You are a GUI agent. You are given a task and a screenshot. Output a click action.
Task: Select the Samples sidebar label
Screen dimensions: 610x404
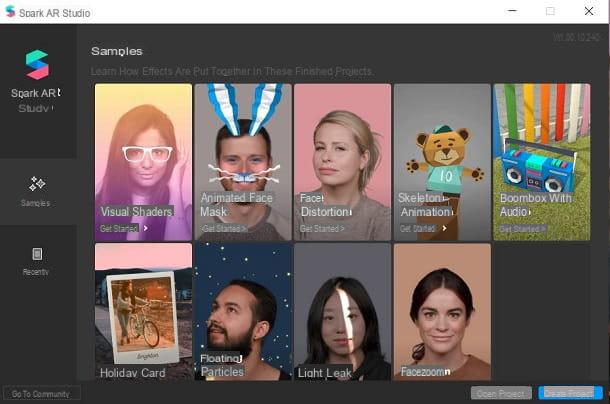(x=35, y=203)
